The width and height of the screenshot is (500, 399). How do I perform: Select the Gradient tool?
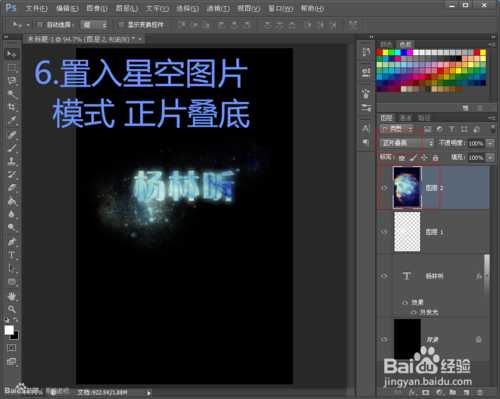[12, 201]
